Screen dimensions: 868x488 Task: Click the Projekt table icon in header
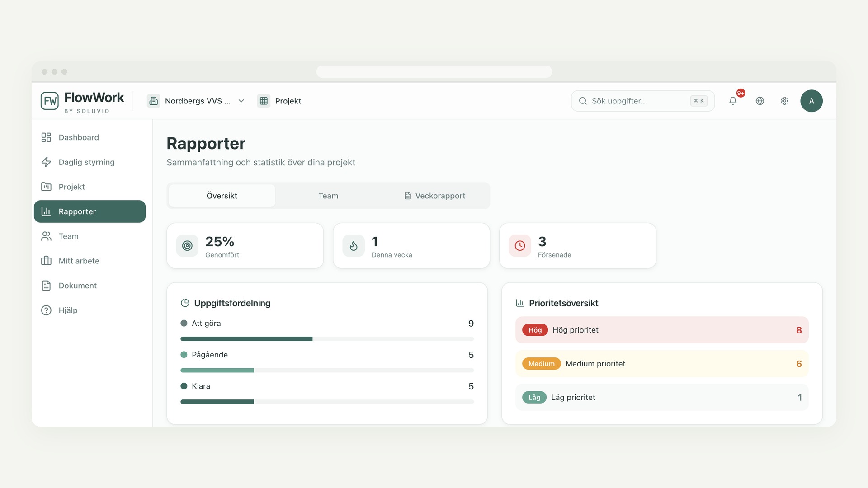click(264, 101)
